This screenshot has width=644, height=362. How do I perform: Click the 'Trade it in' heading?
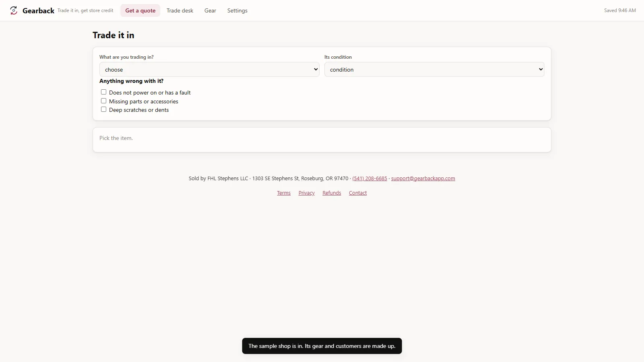tap(114, 35)
